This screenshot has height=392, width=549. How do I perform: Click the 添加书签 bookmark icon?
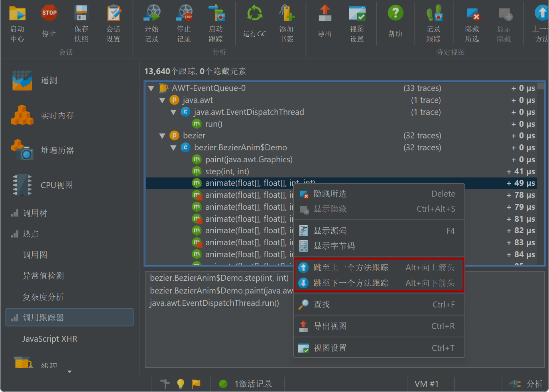coord(286,14)
